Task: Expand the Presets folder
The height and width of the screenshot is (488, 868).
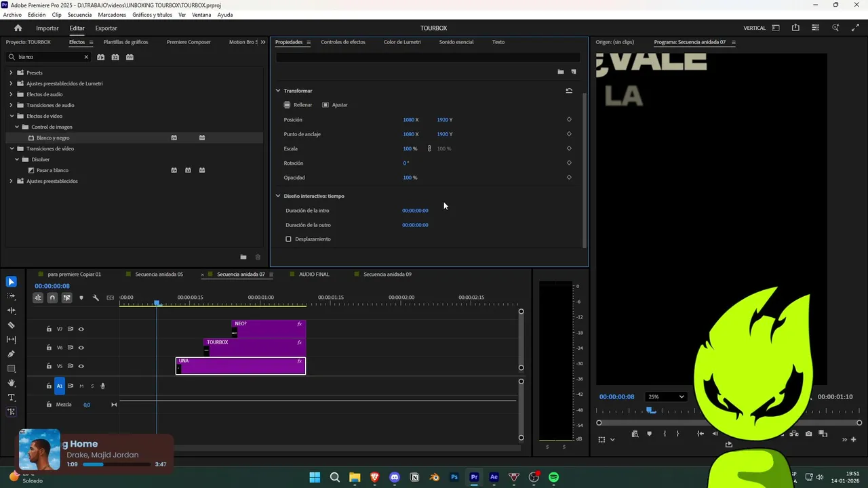Action: point(11,73)
